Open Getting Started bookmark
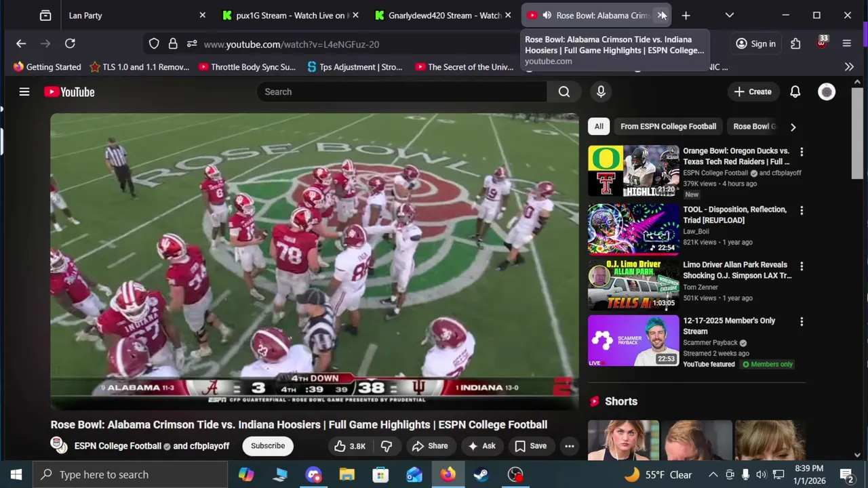 click(x=47, y=67)
